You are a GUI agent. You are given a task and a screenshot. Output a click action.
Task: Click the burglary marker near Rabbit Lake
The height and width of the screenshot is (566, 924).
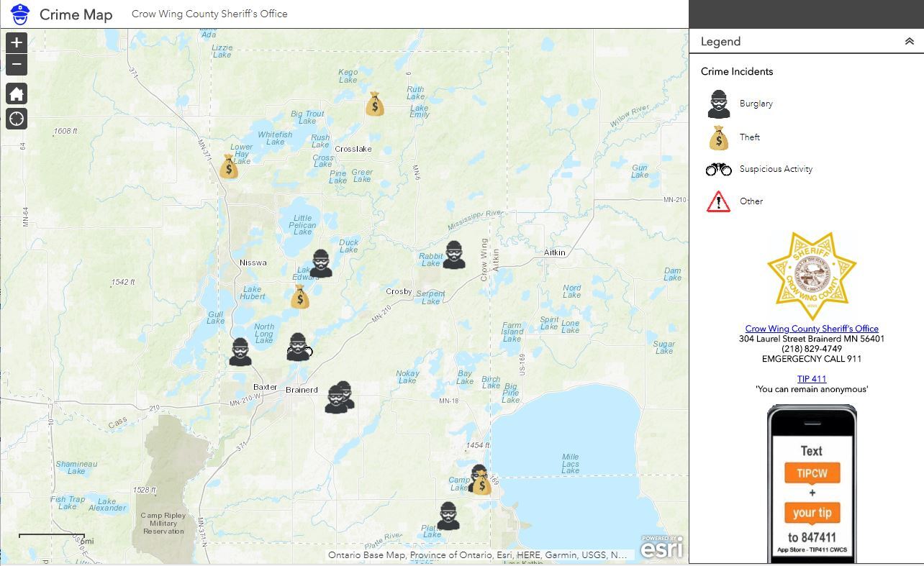click(454, 255)
